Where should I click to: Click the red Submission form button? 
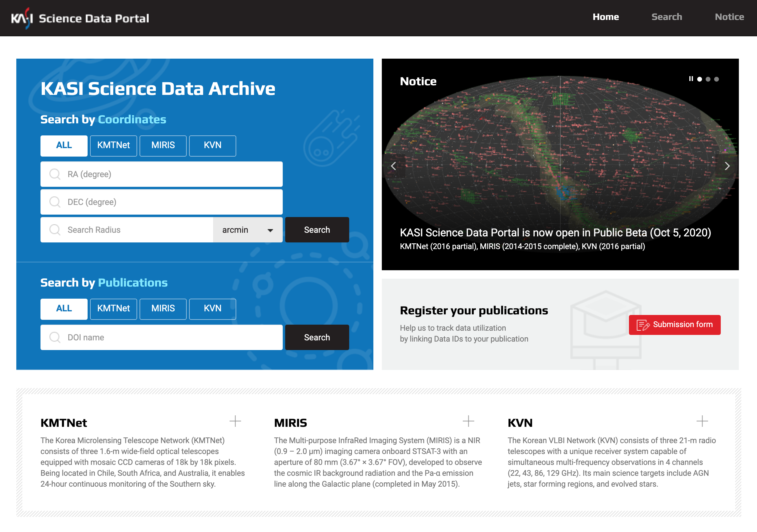674,325
